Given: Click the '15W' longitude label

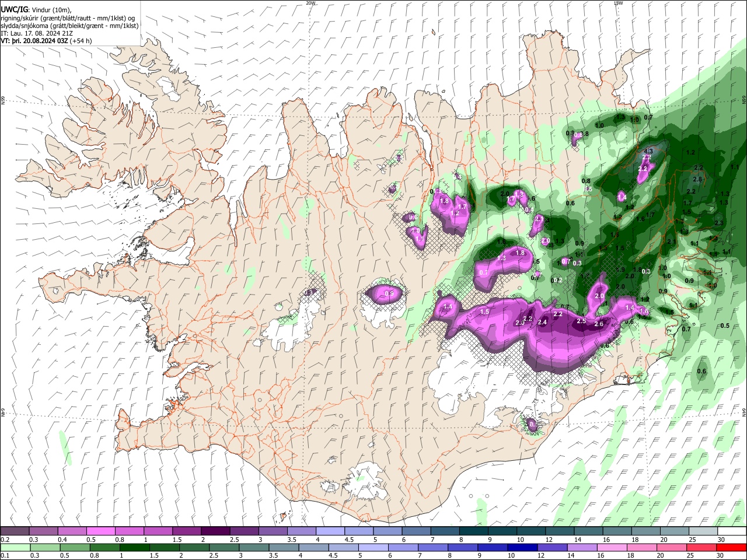Looking at the screenshot, I should pyautogui.click(x=618, y=3).
